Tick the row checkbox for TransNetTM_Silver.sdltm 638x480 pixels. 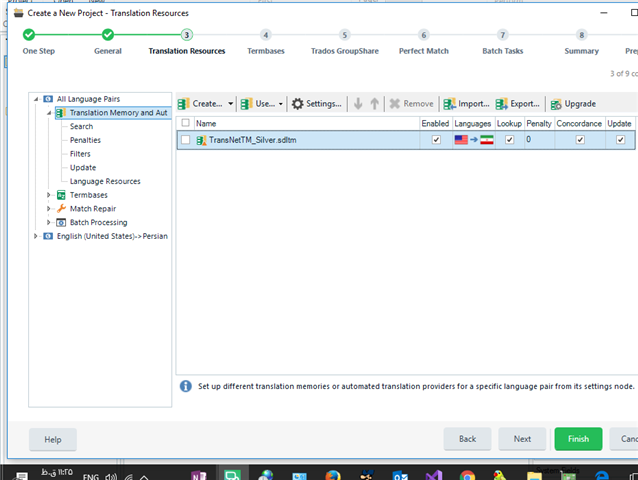(186, 140)
